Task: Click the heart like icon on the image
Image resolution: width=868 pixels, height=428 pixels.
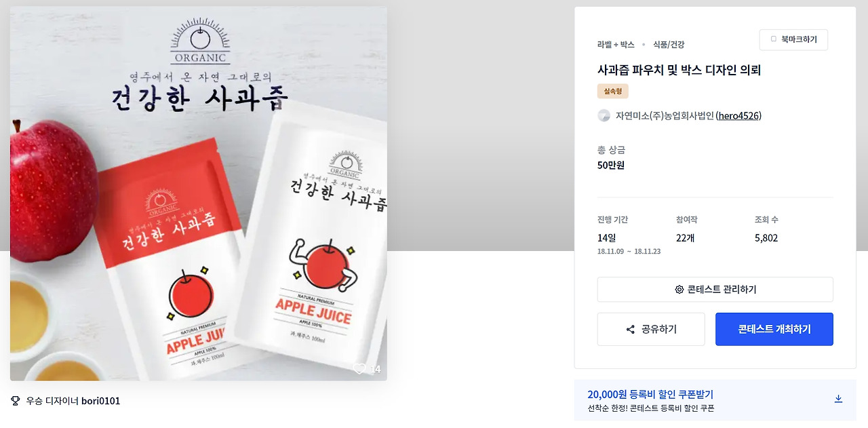Action: click(359, 369)
